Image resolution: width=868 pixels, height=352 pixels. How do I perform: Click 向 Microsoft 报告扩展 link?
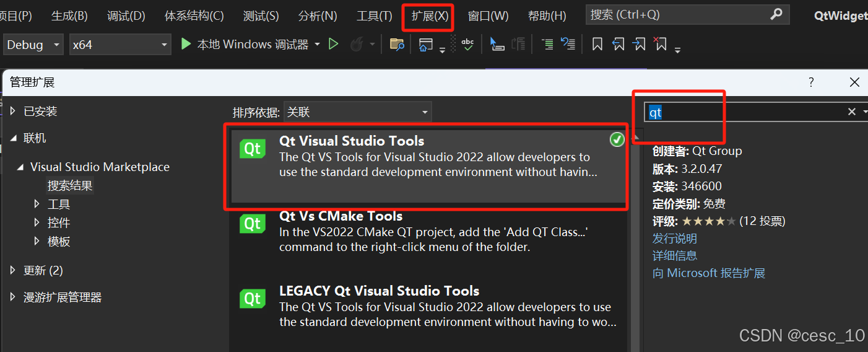[709, 273]
